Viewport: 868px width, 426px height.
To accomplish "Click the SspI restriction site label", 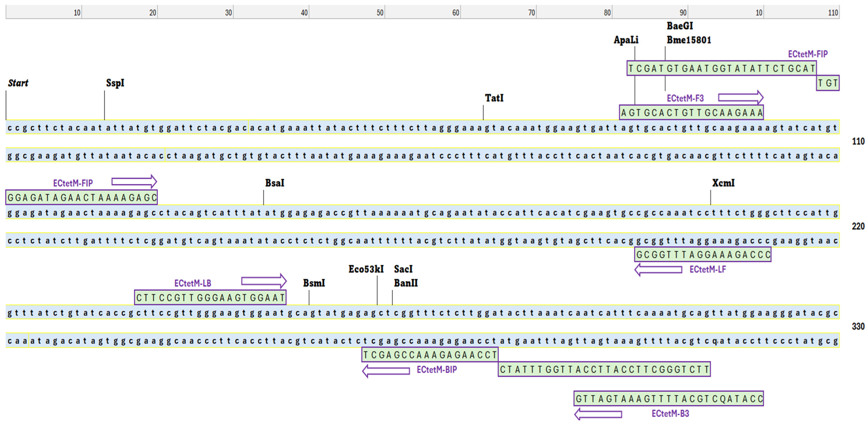I will 115,83.
